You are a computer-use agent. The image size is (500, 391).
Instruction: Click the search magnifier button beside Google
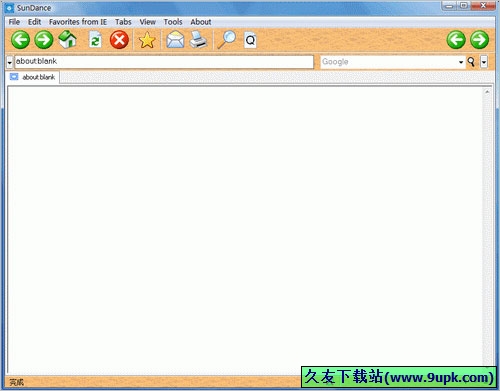[x=471, y=62]
